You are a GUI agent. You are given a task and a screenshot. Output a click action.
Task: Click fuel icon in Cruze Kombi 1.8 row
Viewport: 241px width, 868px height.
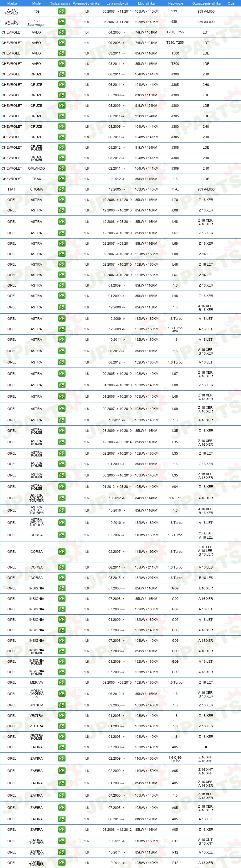62,158
